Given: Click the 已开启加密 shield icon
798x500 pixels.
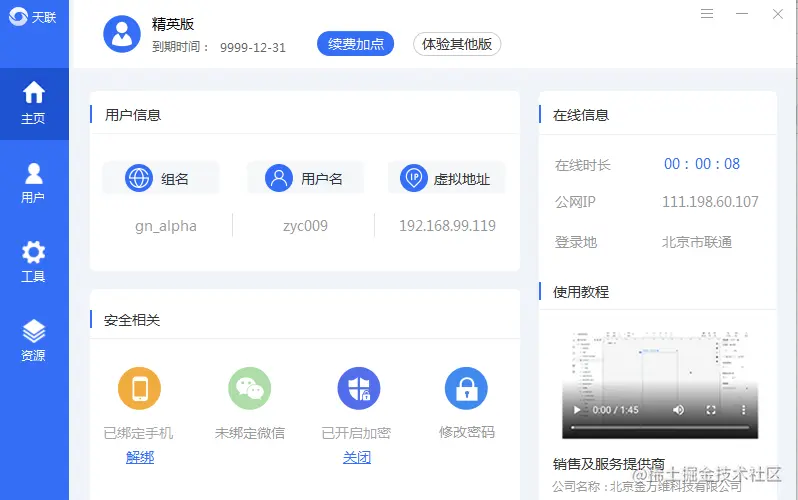Looking at the screenshot, I should click(359, 388).
